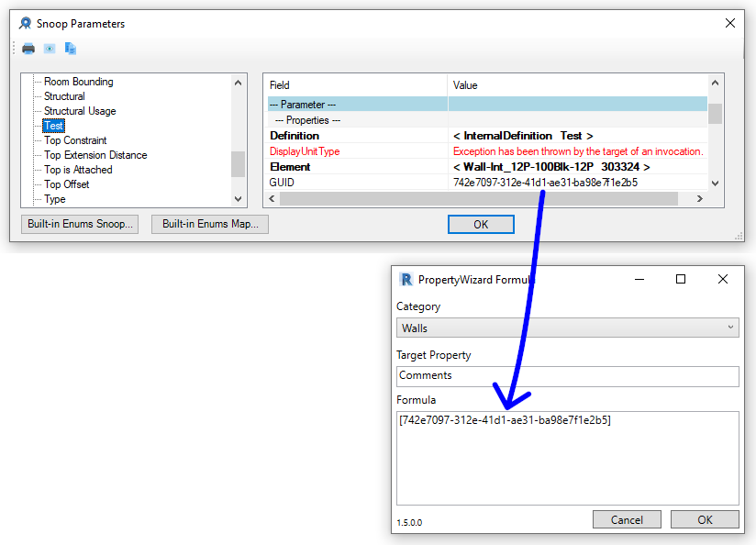Select Top Extension Distance parameter
756x545 pixels.
pyautogui.click(x=95, y=155)
